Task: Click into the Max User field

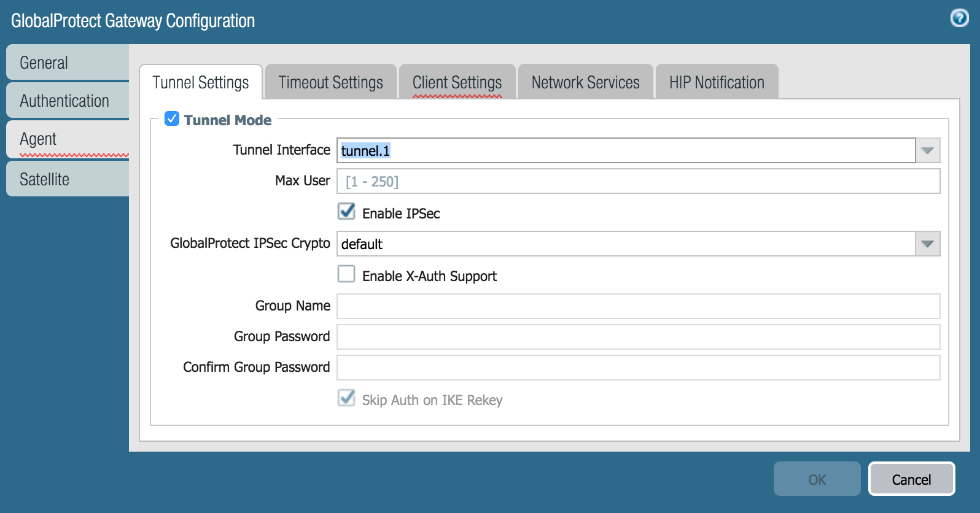Action: [x=638, y=182]
